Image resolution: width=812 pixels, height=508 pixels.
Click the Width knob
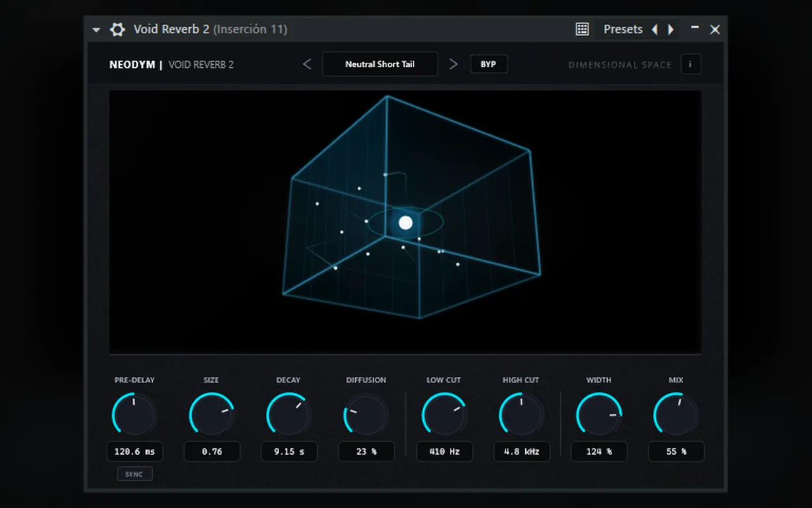[x=599, y=415]
